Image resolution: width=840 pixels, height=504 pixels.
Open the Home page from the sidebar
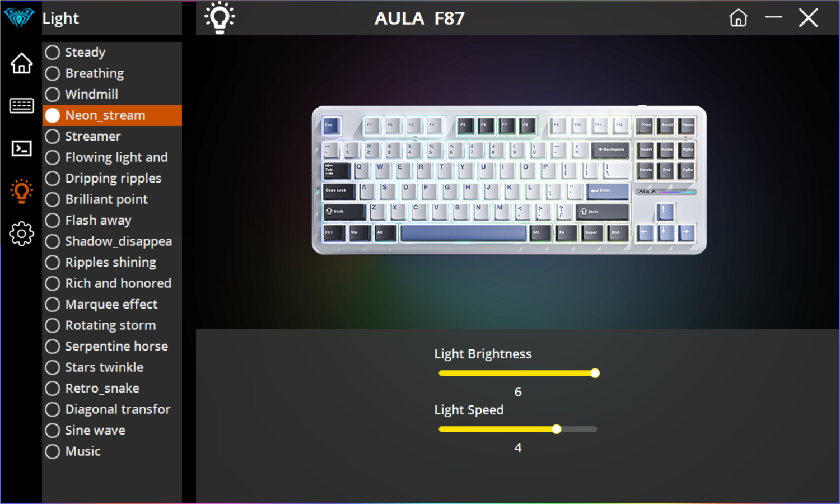click(x=21, y=63)
